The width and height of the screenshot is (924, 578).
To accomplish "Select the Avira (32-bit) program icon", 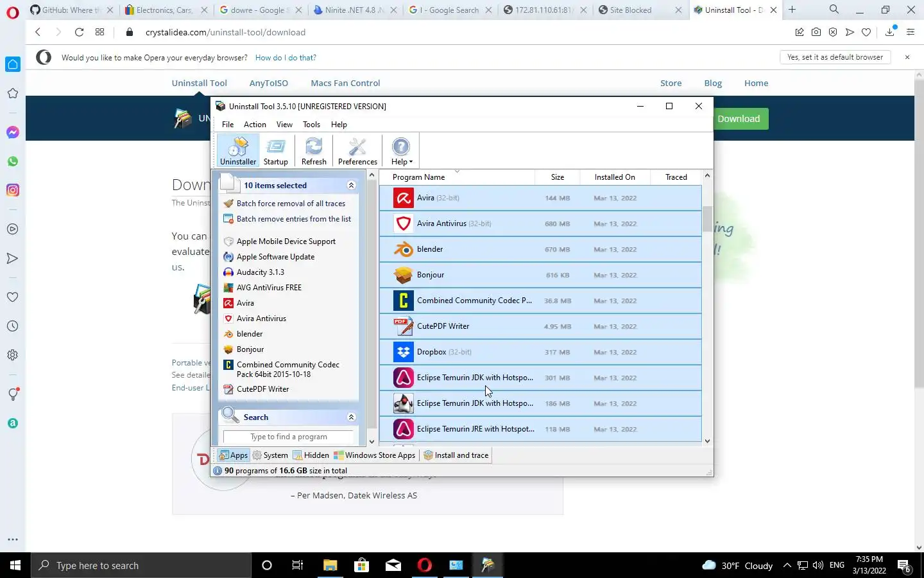I will [x=404, y=198].
